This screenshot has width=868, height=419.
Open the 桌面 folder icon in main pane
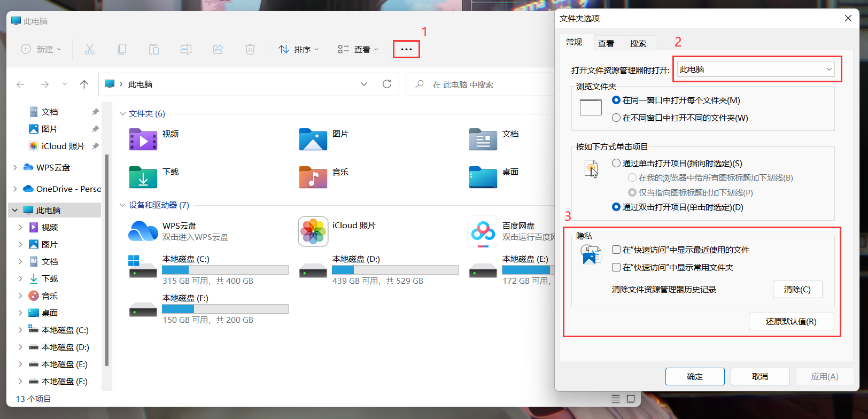pyautogui.click(x=483, y=177)
